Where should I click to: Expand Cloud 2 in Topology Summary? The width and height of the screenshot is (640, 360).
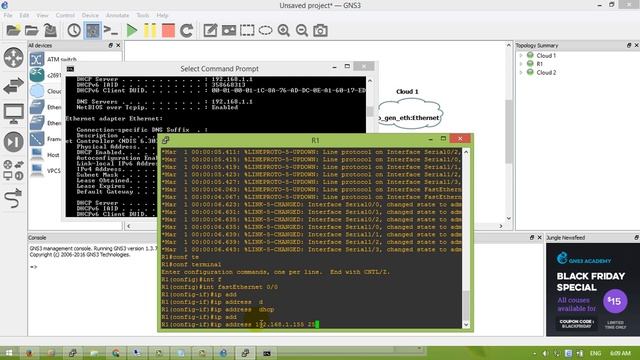pos(521,73)
